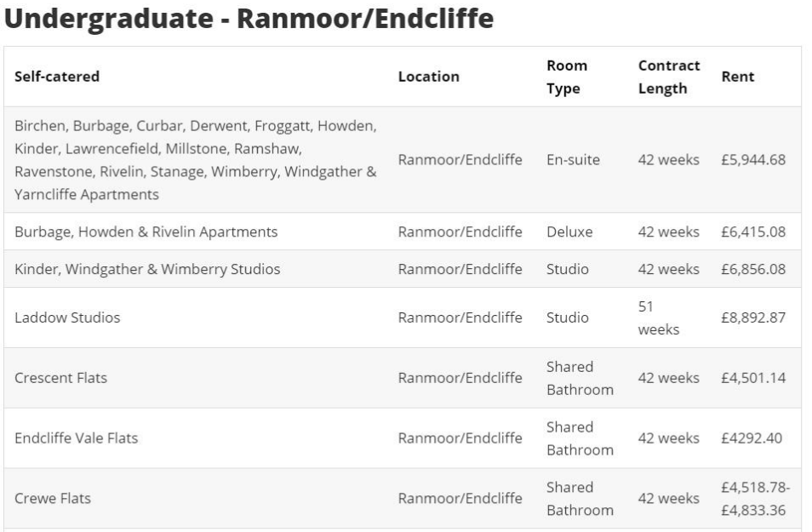Click the Laddow Studios cell
Screen dimensions: 812x532
pos(68,318)
